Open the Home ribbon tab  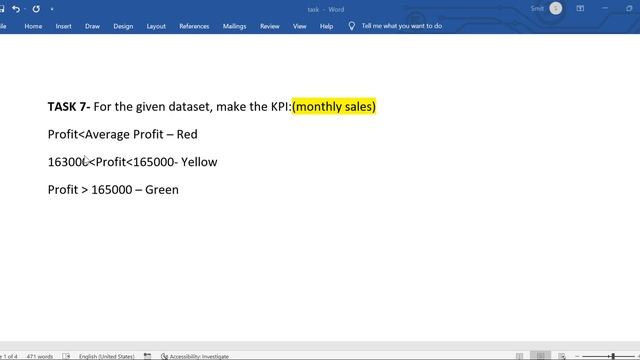pos(33,26)
